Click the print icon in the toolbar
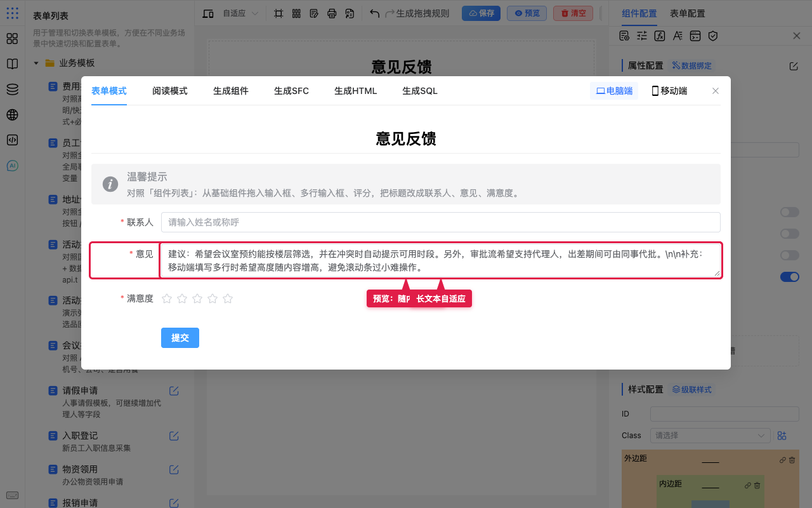 [332, 13]
